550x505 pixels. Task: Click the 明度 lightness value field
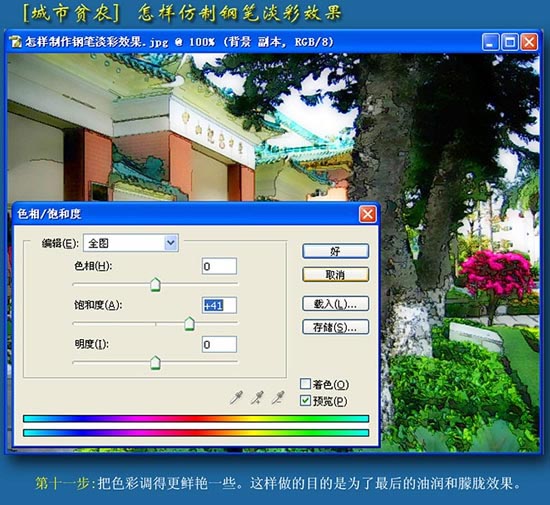(x=219, y=344)
